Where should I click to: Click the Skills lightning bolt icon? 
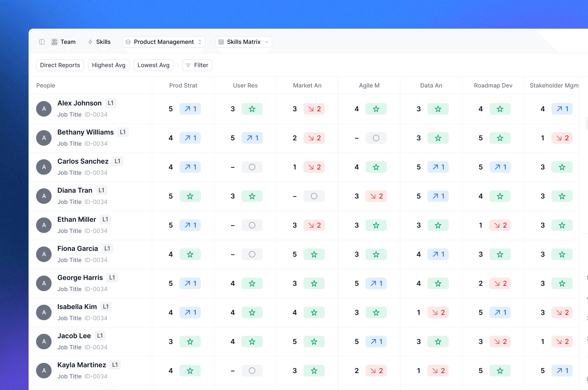pyautogui.click(x=90, y=42)
